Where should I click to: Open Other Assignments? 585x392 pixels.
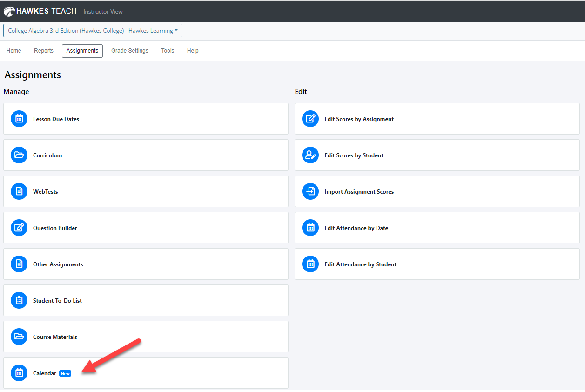click(58, 264)
